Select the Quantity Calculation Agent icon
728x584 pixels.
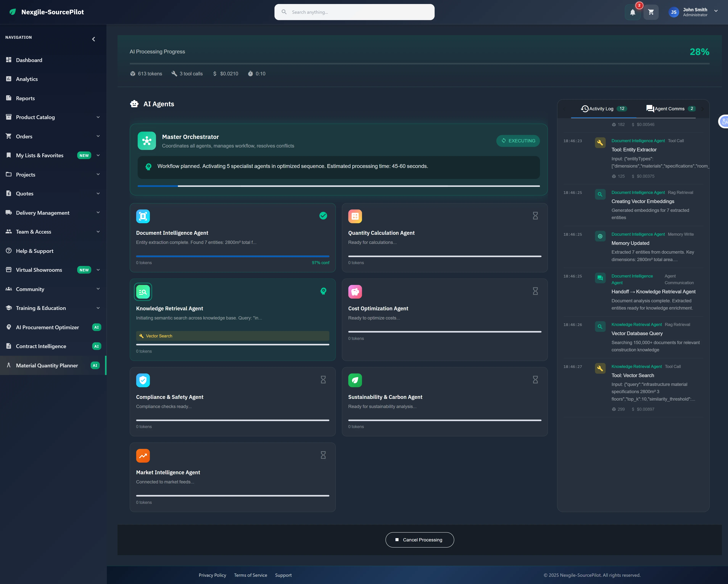pos(355,216)
